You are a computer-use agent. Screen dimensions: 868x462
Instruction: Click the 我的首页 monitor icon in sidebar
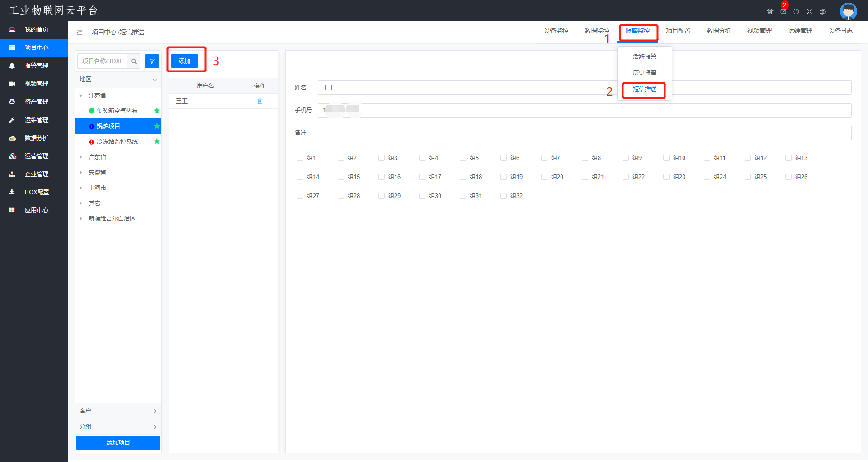12,29
